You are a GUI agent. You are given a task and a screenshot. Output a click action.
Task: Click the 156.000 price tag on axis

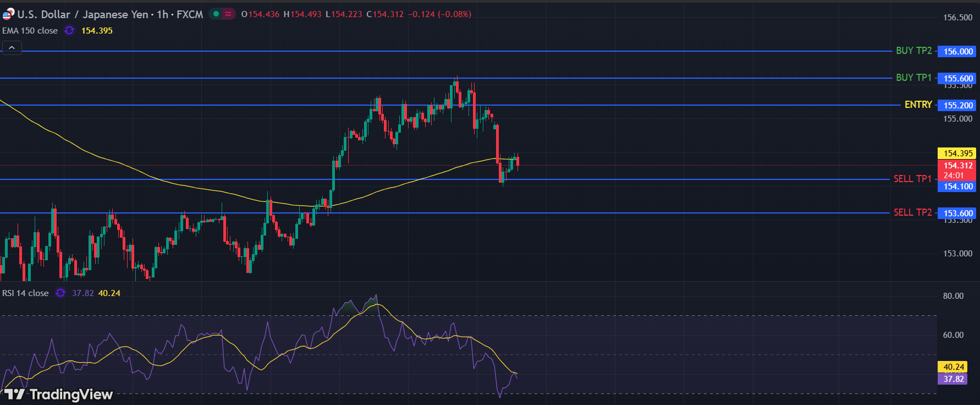tap(958, 51)
